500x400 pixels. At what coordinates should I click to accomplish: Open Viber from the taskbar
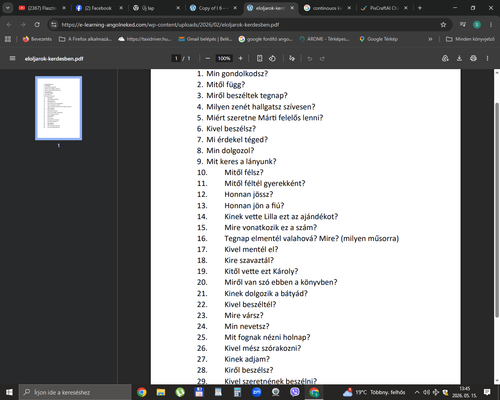[x=295, y=392]
